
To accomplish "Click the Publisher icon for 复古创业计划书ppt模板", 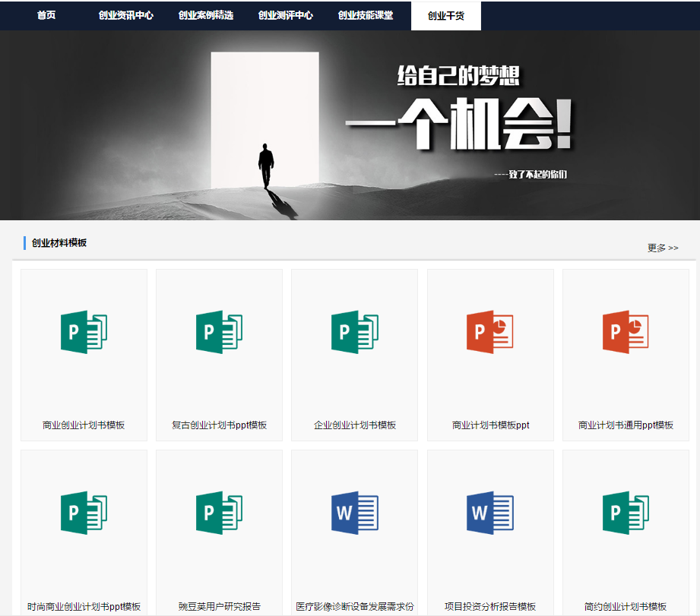I will (x=219, y=332).
